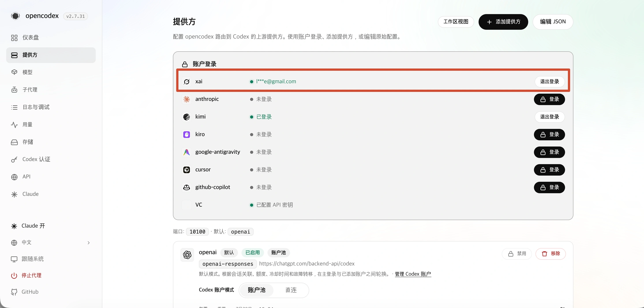Image resolution: width=644 pixels, height=308 pixels.
Task: Go to the 模型 models page
Action: click(x=51, y=72)
